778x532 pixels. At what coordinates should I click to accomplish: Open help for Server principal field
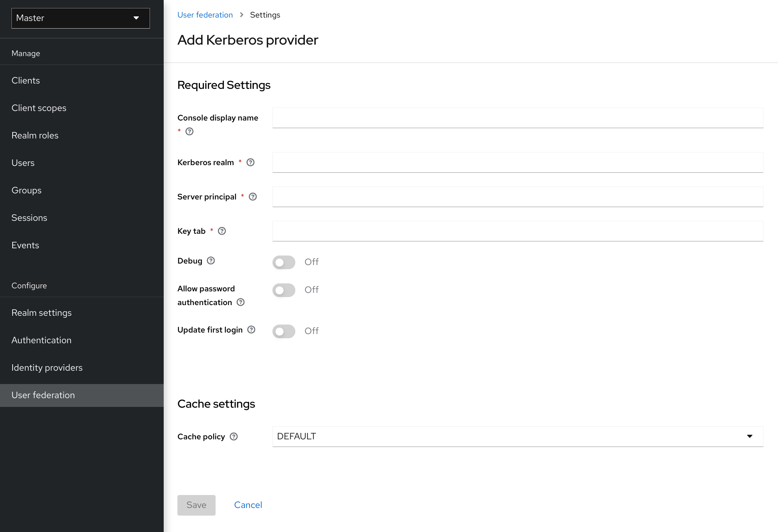[253, 197]
